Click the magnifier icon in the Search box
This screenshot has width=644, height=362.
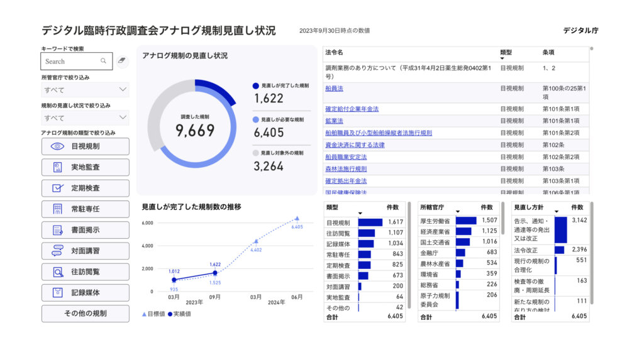pos(104,61)
